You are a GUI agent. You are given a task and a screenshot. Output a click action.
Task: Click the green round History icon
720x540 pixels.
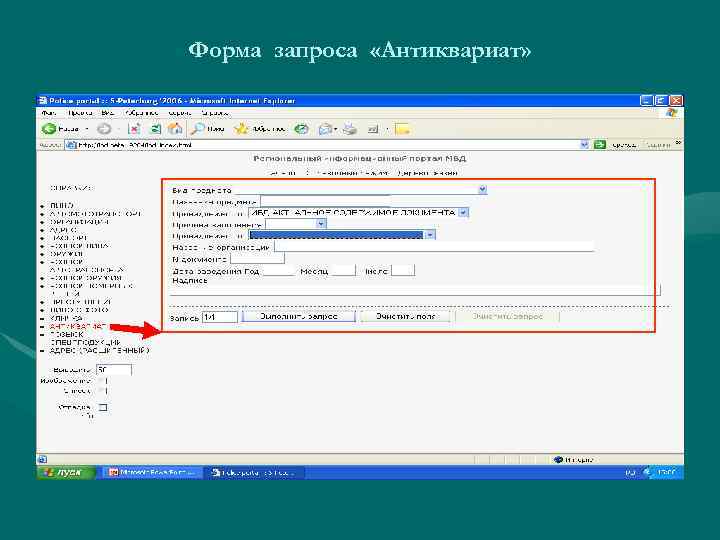301,129
